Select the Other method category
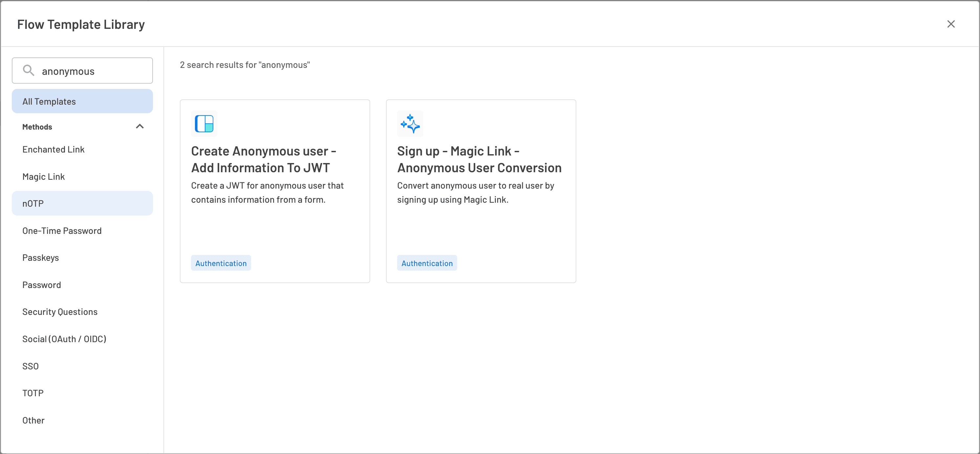The height and width of the screenshot is (454, 980). [33, 420]
